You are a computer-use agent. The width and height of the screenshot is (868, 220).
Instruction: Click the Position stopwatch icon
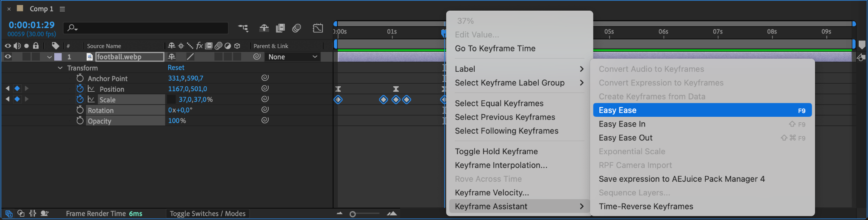[80, 89]
